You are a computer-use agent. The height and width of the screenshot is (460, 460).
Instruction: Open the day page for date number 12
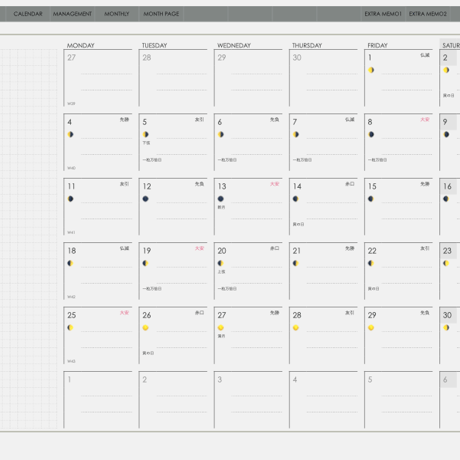point(147,186)
